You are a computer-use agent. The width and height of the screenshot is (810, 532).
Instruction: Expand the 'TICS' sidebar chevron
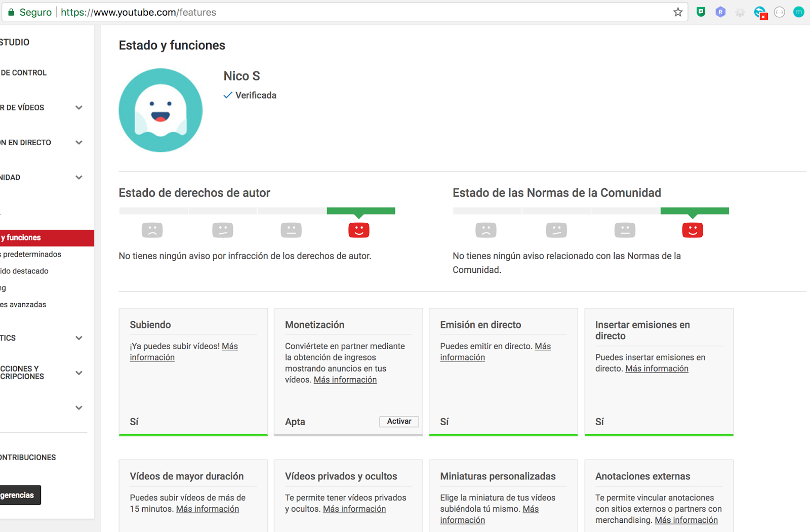[x=79, y=338]
